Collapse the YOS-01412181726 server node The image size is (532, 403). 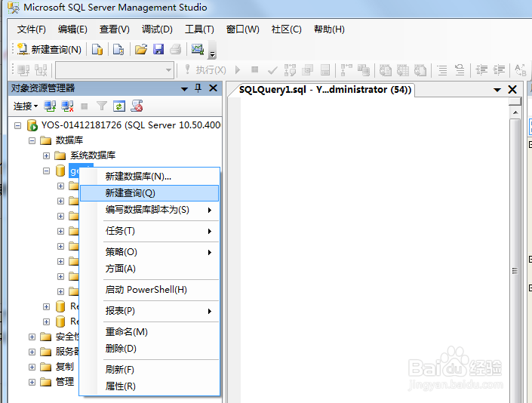17,125
